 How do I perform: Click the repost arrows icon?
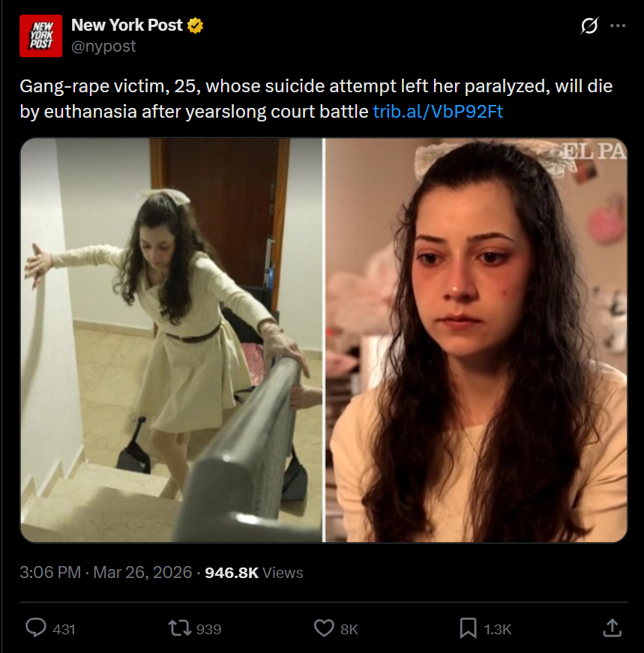point(179,628)
